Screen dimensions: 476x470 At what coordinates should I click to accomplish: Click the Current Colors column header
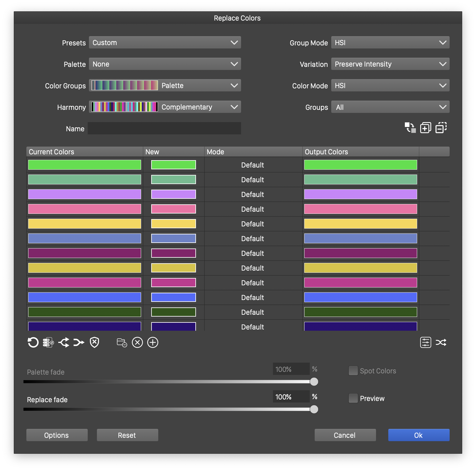pos(85,152)
